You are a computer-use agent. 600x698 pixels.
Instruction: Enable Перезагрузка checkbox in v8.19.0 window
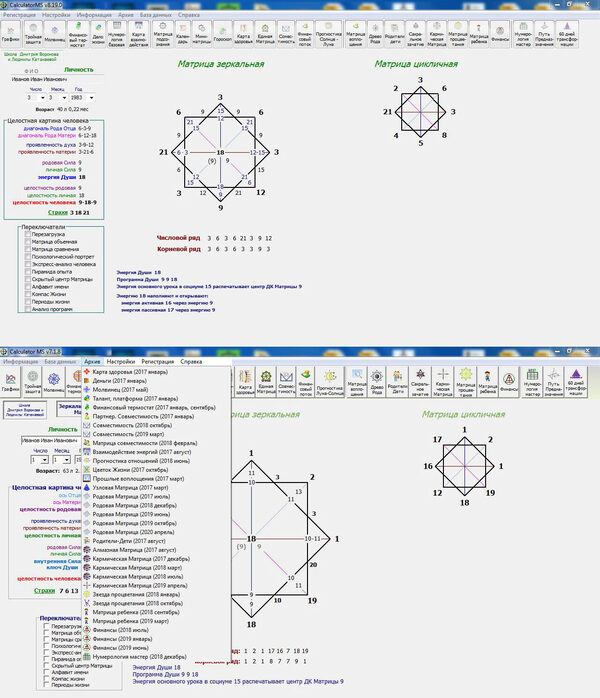pyautogui.click(x=26, y=234)
